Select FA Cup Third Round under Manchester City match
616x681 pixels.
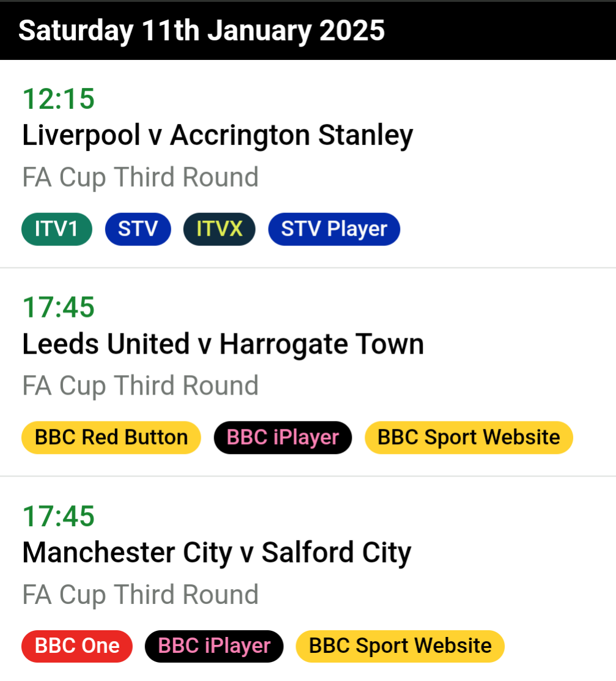(140, 595)
